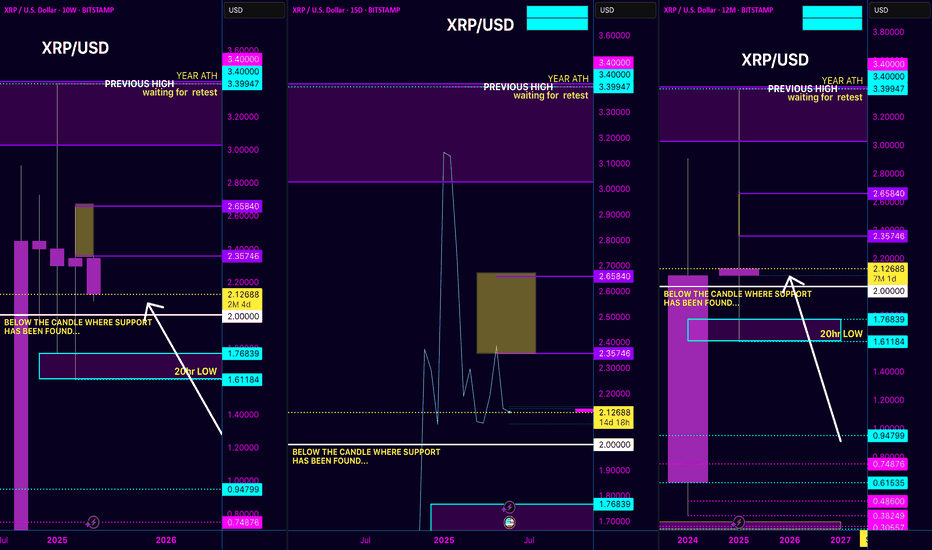Screen dimensions: 932x550
Task: Select the olive rectangle drawing in the middle chart
Action: [506, 313]
